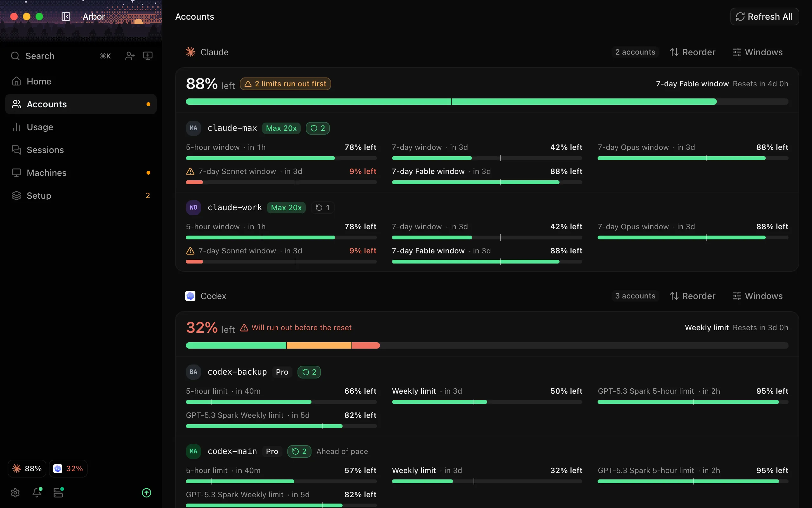
Task: Click the claude-max refresh count 2 badge
Action: 318,128
